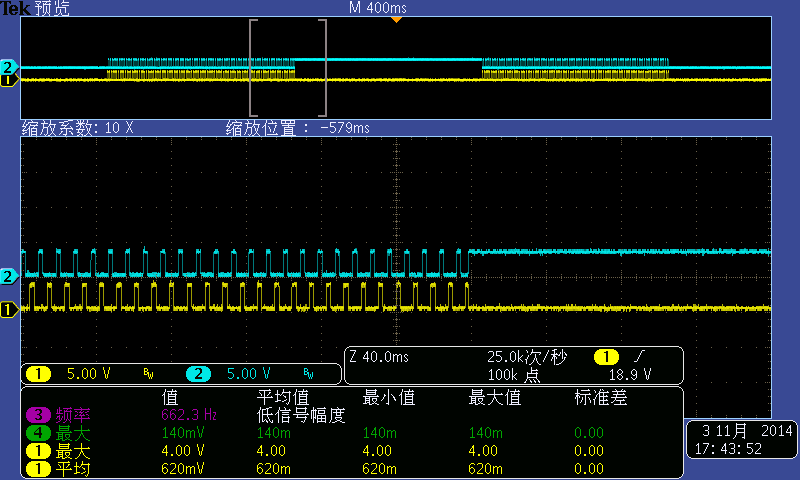The width and height of the screenshot is (800, 480).
Task: Click the purple channel 3 frequency measurement badge
Action: (x=38, y=415)
